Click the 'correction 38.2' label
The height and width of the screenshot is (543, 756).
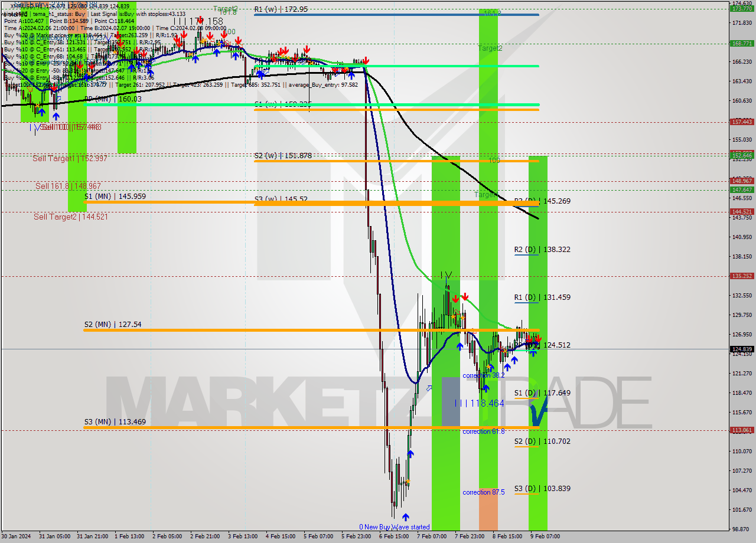click(484, 375)
